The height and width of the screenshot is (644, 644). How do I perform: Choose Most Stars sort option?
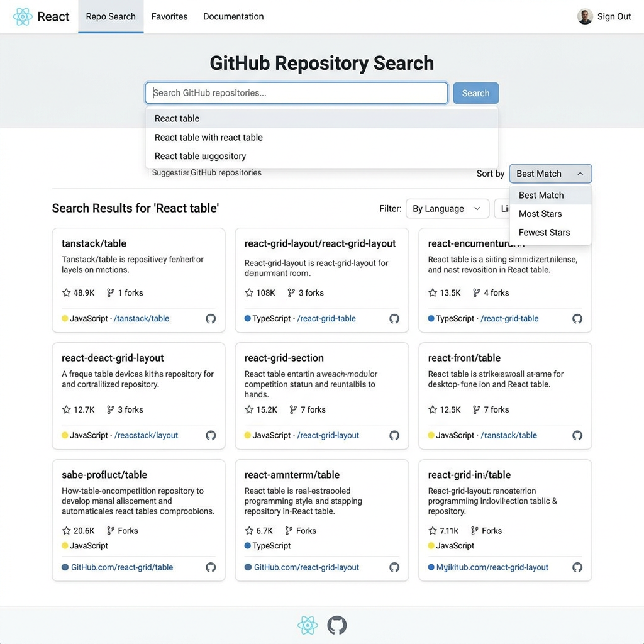pos(550,214)
